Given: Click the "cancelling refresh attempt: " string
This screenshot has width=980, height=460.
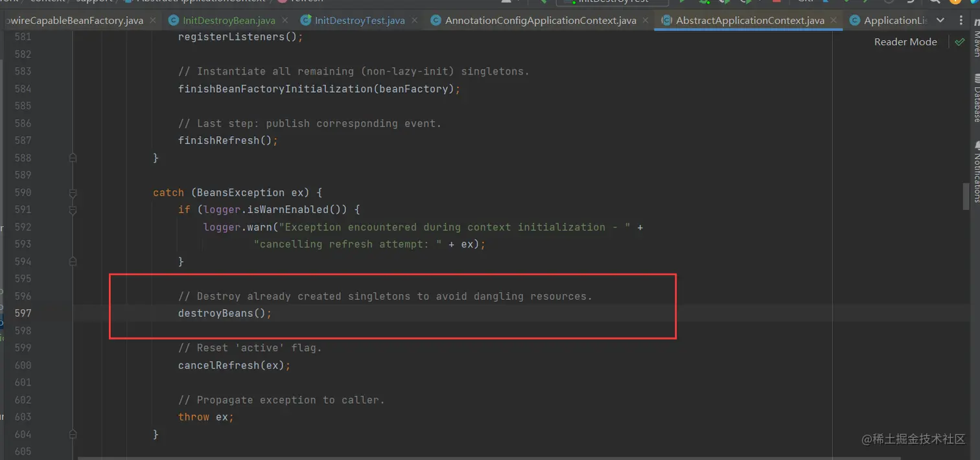Looking at the screenshot, I should 348,244.
